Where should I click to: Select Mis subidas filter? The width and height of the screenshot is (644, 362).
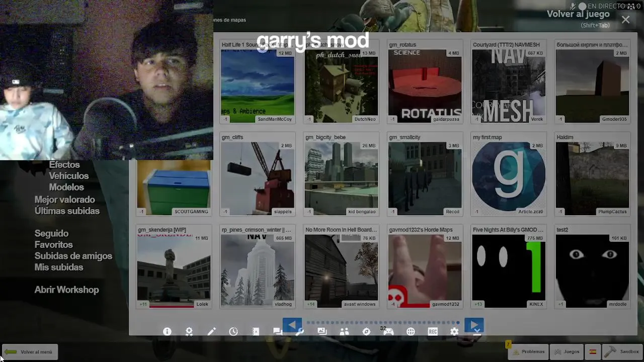click(x=59, y=267)
